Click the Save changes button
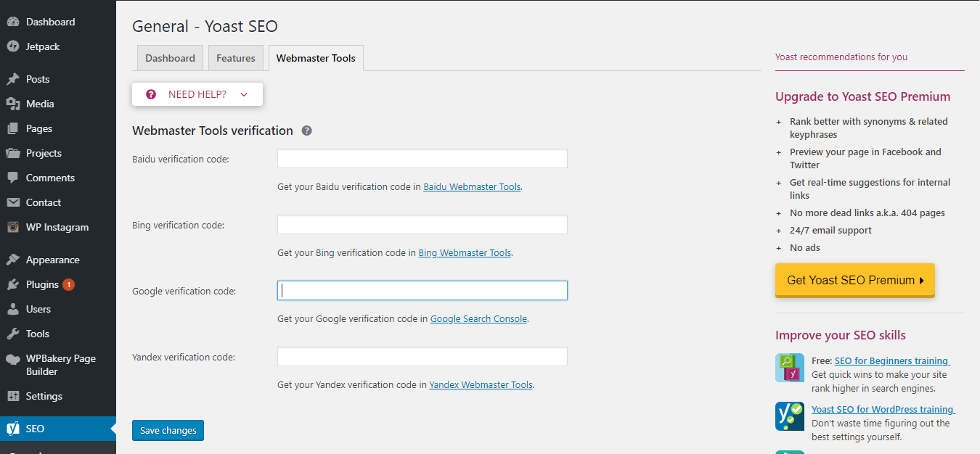Screen dimensions: 980x454 [x=168, y=430]
